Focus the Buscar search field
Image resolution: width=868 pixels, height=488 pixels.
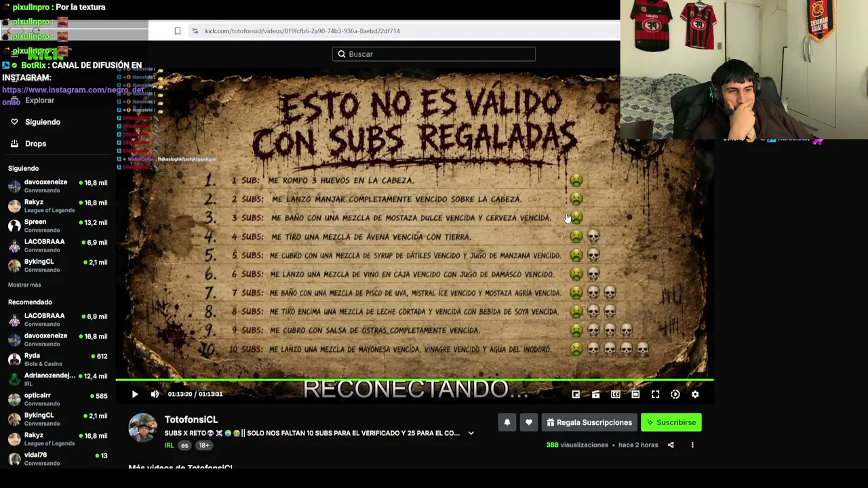(x=434, y=54)
